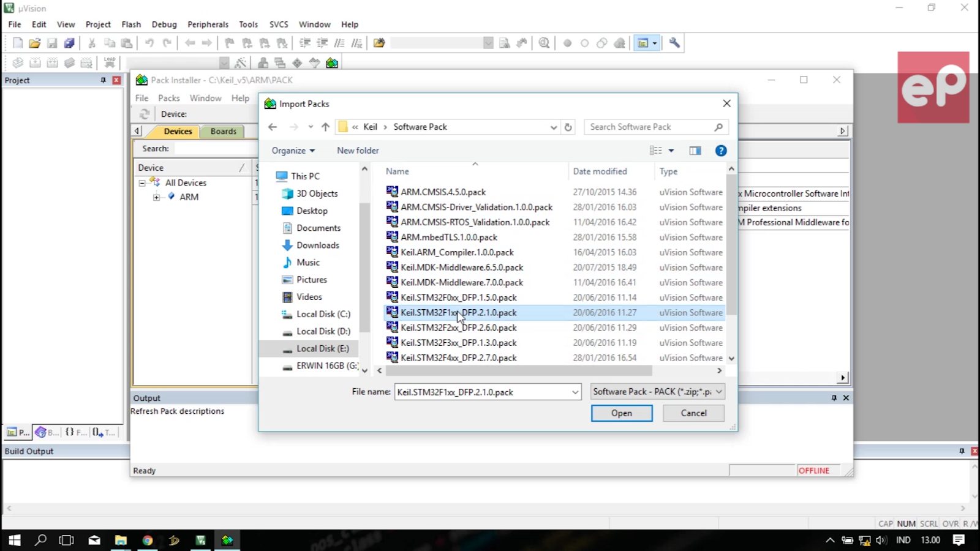This screenshot has width=980, height=551.
Task: Select Keil.STM32F4xx_DFP.2.7.0.pack file
Action: coord(458,358)
